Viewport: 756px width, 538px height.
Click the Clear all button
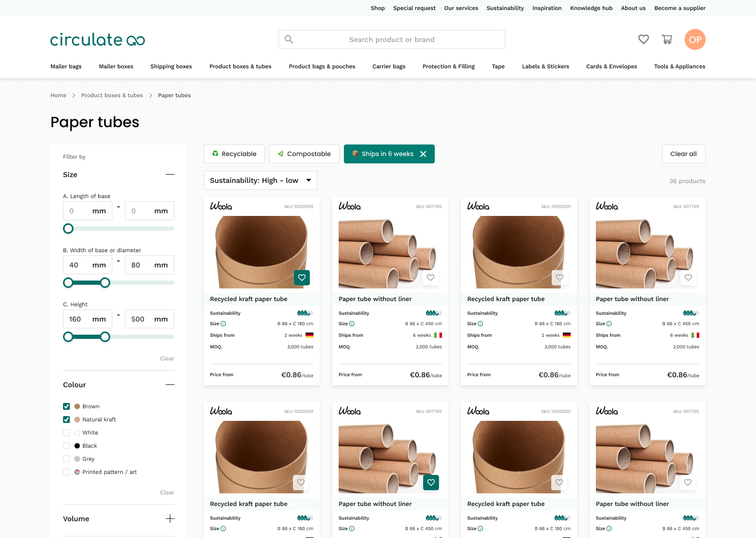684,154
